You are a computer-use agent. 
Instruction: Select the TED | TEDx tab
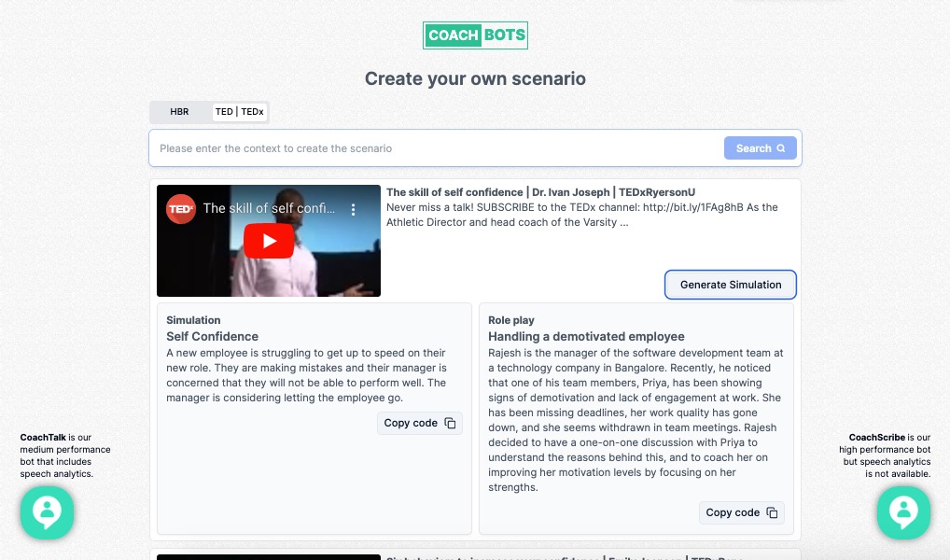tap(239, 112)
